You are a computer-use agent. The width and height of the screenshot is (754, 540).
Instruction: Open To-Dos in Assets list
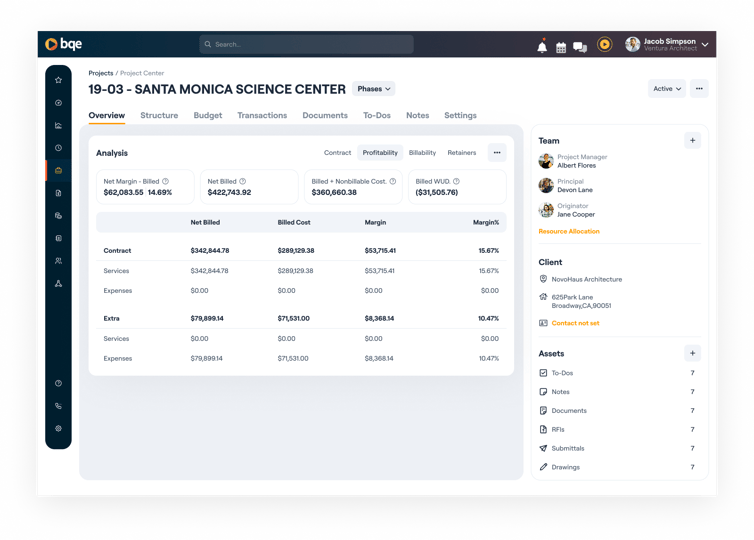[x=617, y=373]
